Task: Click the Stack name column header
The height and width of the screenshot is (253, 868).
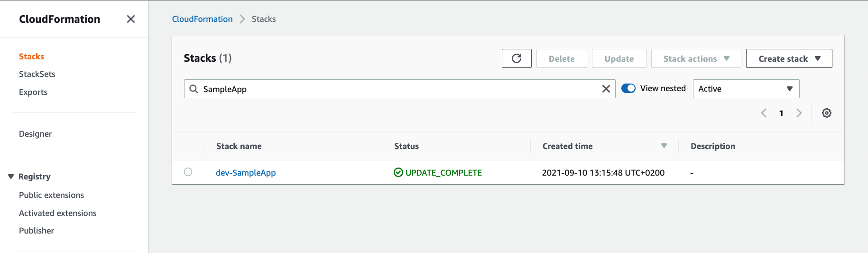Action: [x=239, y=146]
